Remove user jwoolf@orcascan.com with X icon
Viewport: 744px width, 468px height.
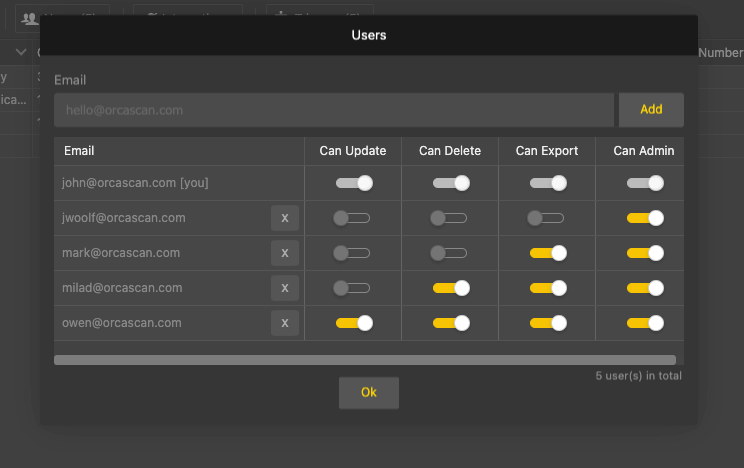tap(285, 218)
